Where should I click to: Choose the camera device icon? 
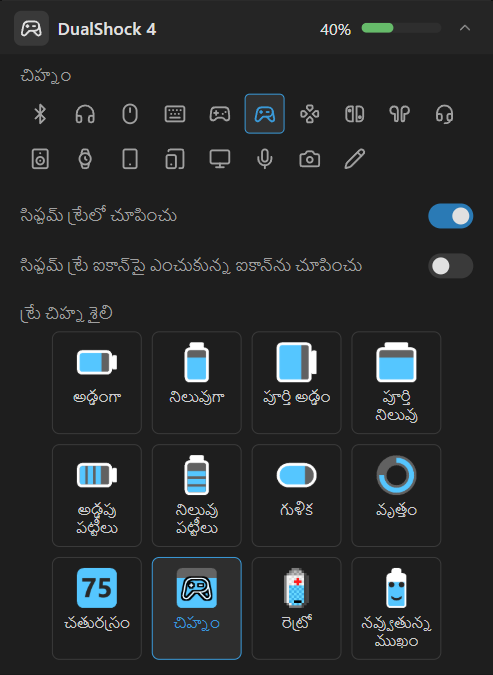tap(310, 159)
